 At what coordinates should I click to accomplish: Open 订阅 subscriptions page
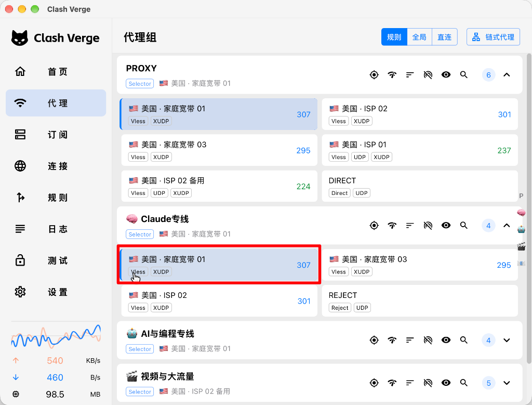click(x=56, y=135)
